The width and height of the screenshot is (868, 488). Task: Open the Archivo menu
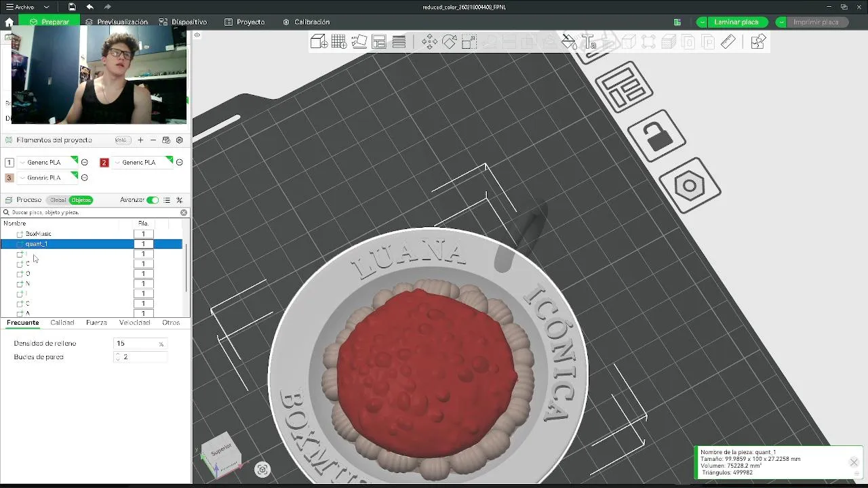click(20, 7)
